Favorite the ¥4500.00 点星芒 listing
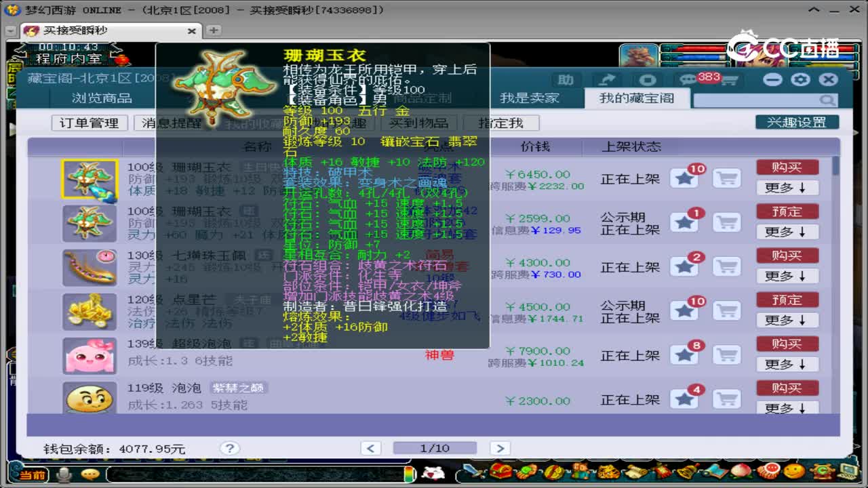The width and height of the screenshot is (868, 488). [x=684, y=311]
